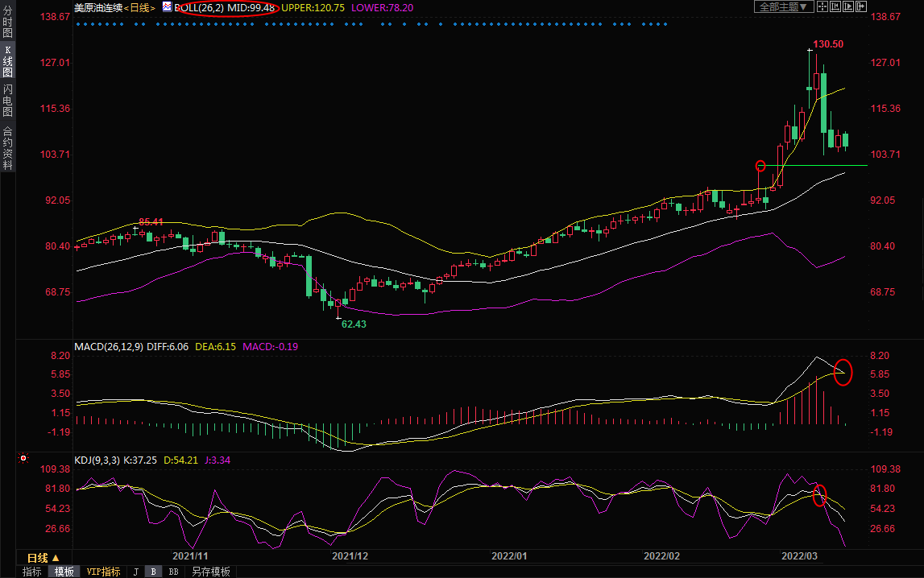Toggle the B template button
Image resolution: width=924 pixels, height=578 pixels.
[x=153, y=572]
